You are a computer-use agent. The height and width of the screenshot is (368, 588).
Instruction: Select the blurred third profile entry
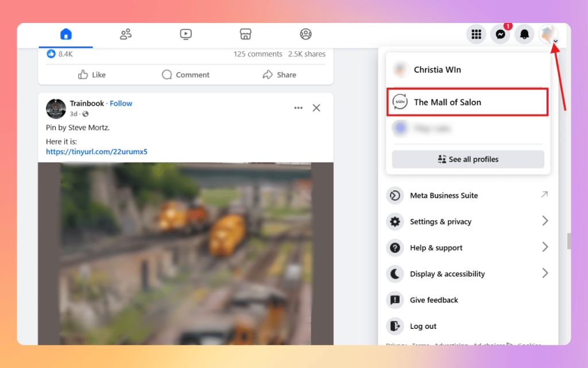coord(467,128)
